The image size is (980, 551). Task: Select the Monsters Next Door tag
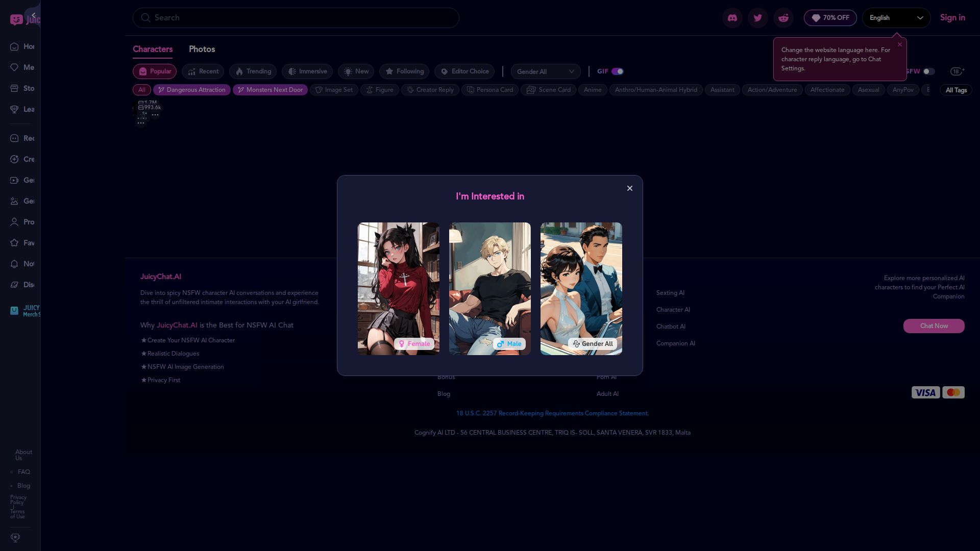pyautogui.click(x=270, y=90)
